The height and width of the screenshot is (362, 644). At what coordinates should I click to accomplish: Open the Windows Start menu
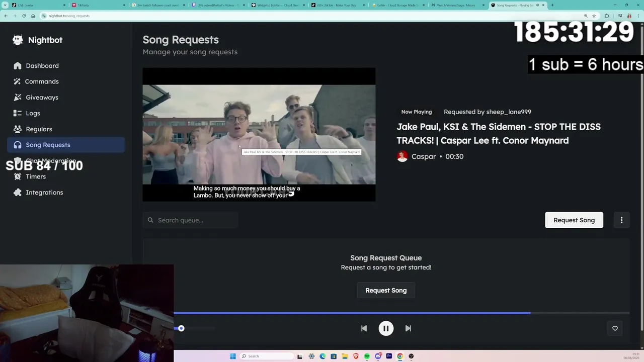pyautogui.click(x=232, y=356)
